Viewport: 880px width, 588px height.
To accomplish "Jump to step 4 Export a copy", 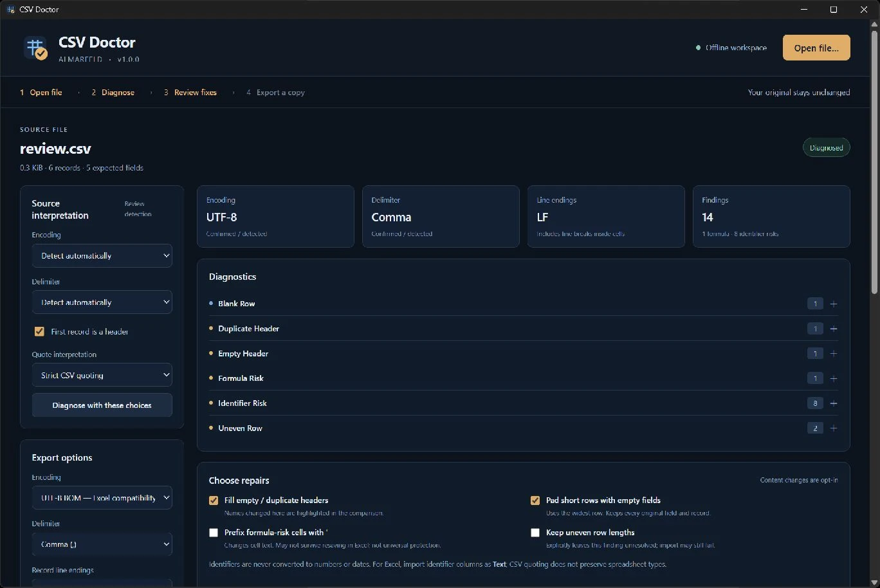I will [275, 93].
